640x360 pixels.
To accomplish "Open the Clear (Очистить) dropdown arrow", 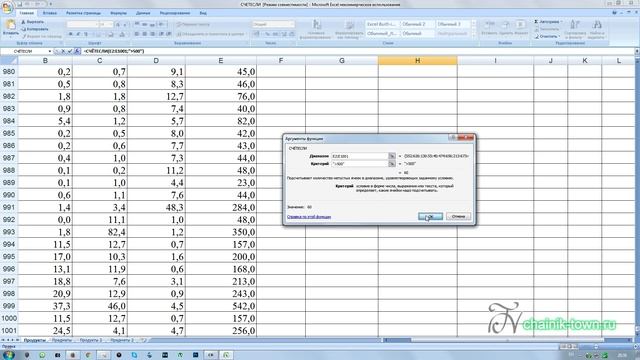I will click(560, 36).
